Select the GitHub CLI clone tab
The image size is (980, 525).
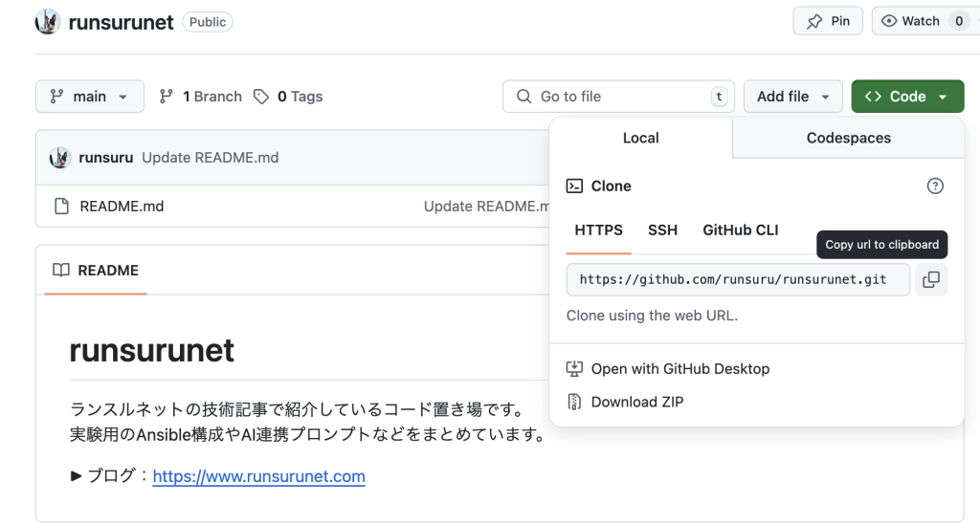tap(740, 230)
